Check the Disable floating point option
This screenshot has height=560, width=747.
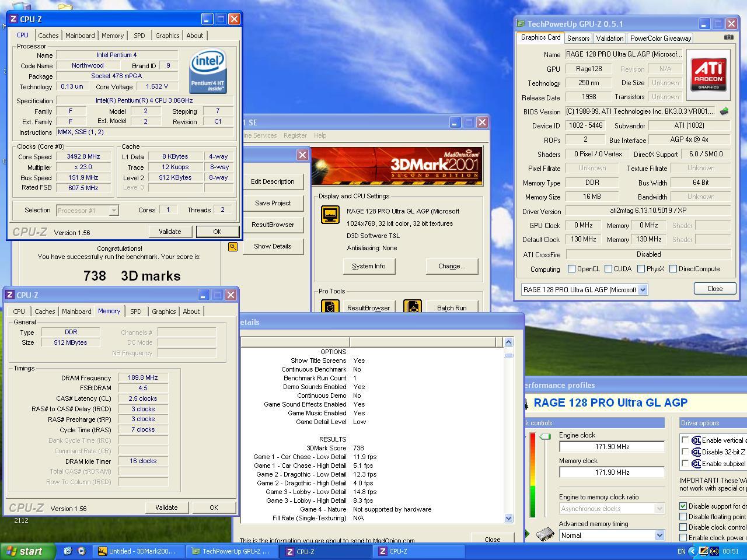683,517
